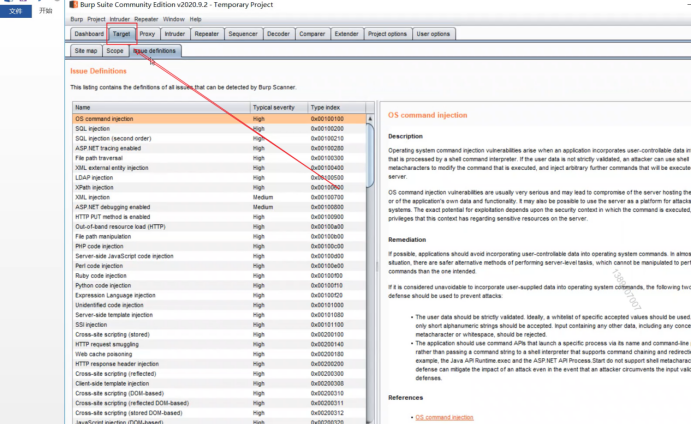Select Cross-site scripting (stored) row

tap(219, 335)
